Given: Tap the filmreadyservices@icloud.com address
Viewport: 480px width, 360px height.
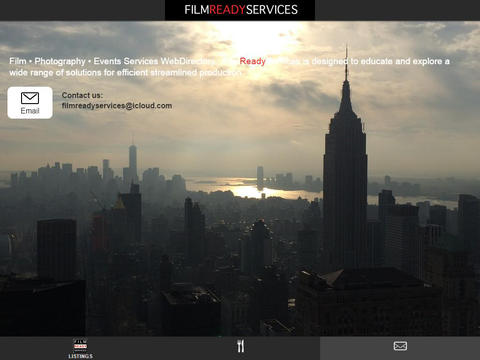Looking at the screenshot, I should [x=117, y=106].
